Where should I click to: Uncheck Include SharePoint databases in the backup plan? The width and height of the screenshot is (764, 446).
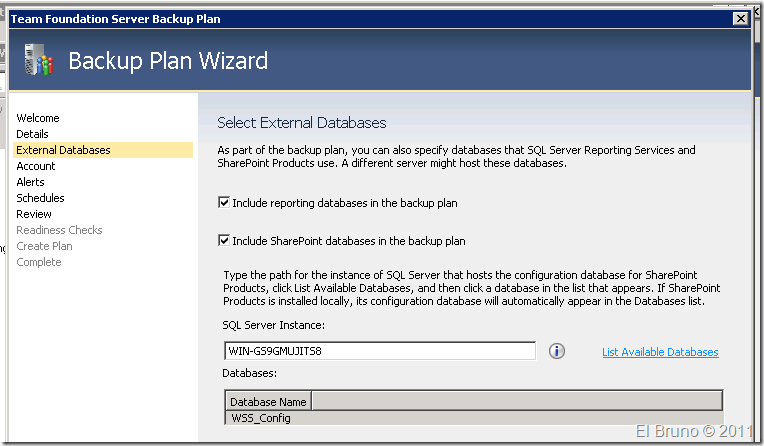pos(224,241)
